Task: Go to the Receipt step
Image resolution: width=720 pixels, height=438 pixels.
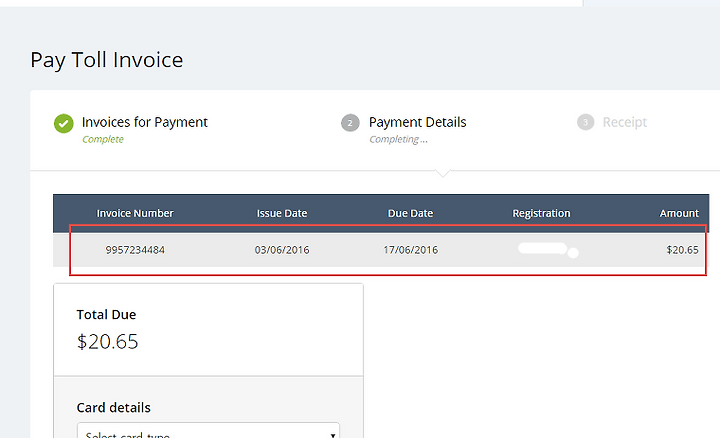Action: pyautogui.click(x=624, y=122)
